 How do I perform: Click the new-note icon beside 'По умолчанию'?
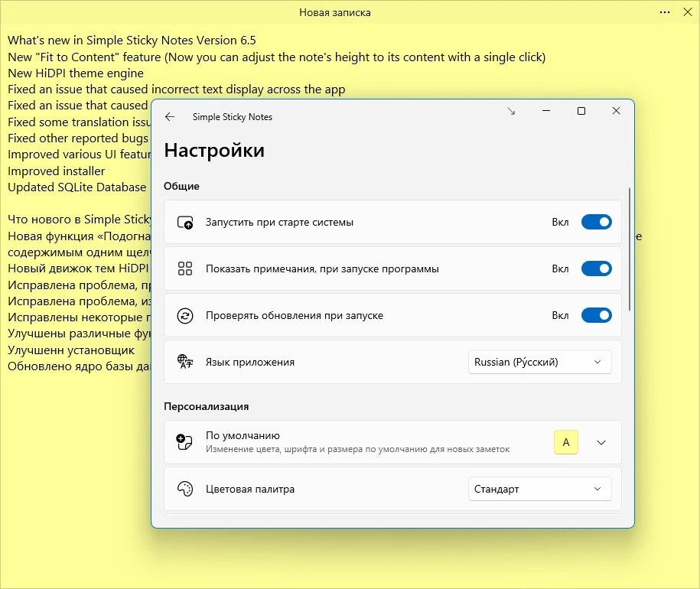tap(184, 442)
